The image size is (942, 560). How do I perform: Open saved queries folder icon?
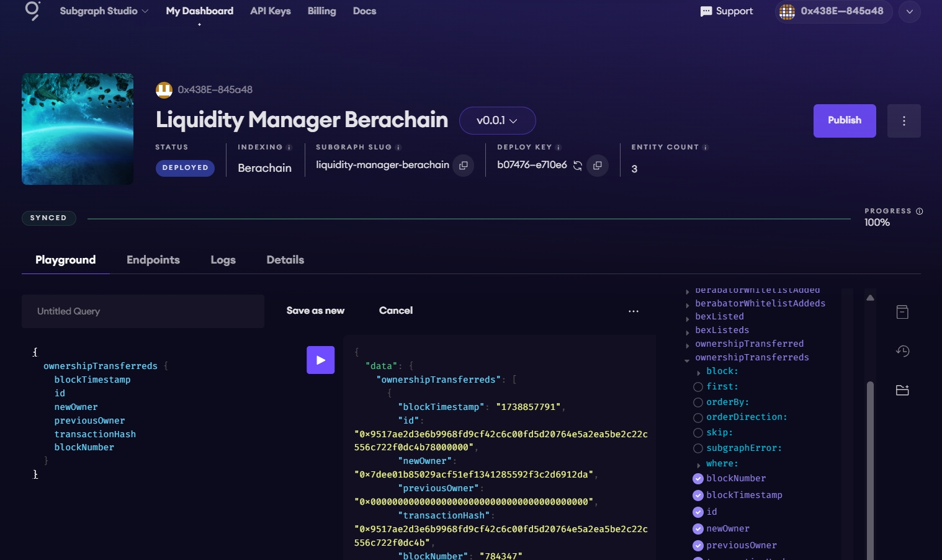pos(902,390)
